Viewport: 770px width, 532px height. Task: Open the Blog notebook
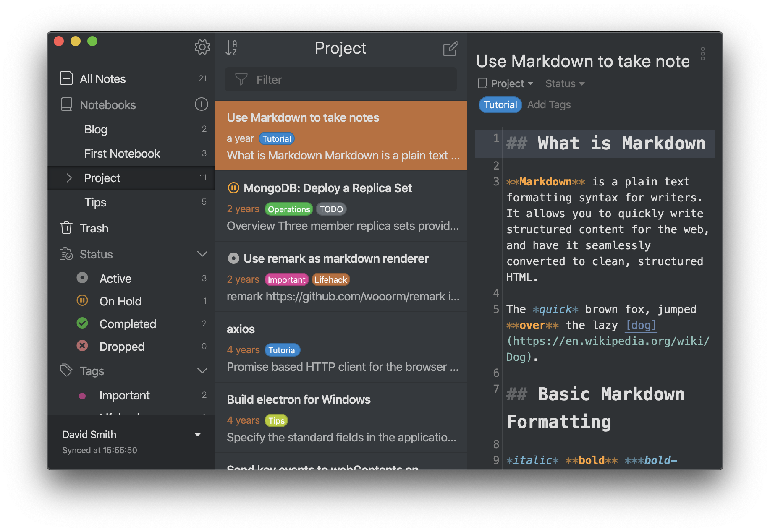click(x=96, y=129)
